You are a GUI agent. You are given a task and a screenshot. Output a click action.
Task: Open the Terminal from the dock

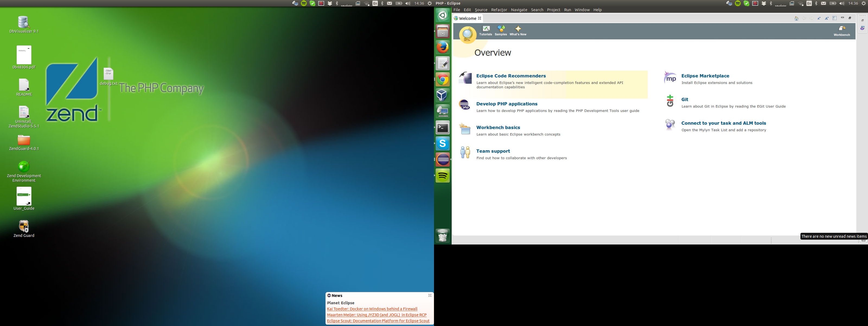[x=442, y=128]
